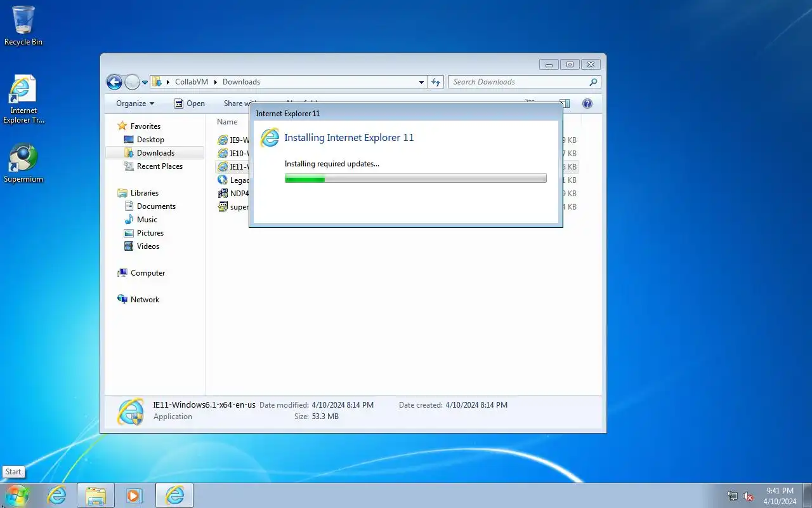The width and height of the screenshot is (812, 508).
Task: Switch to IE11 installer taskbar button
Action: pyautogui.click(x=174, y=495)
